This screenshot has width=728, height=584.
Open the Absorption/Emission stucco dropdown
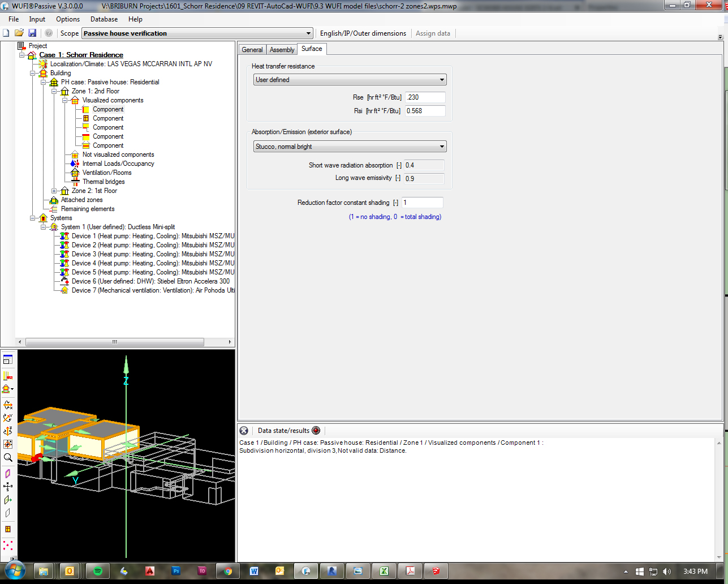[442, 147]
